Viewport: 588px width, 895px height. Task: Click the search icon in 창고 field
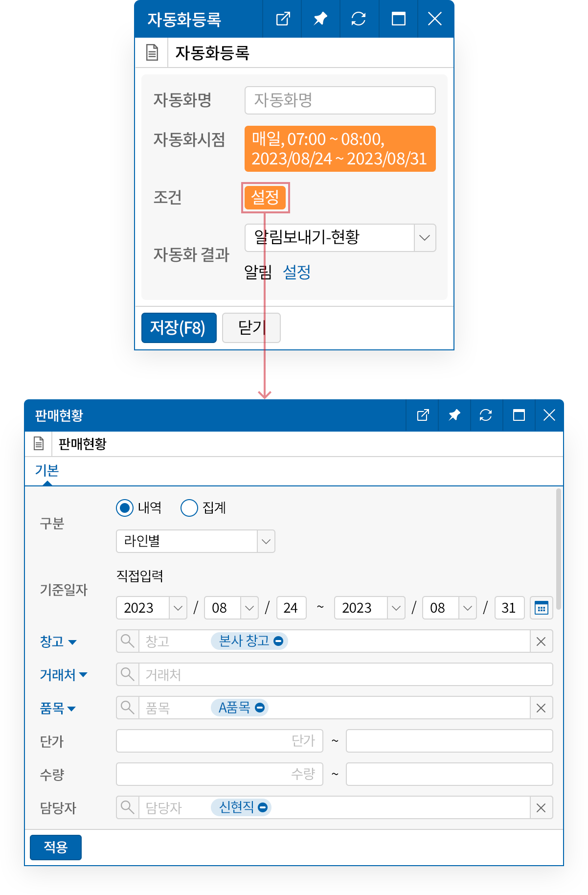[128, 641]
